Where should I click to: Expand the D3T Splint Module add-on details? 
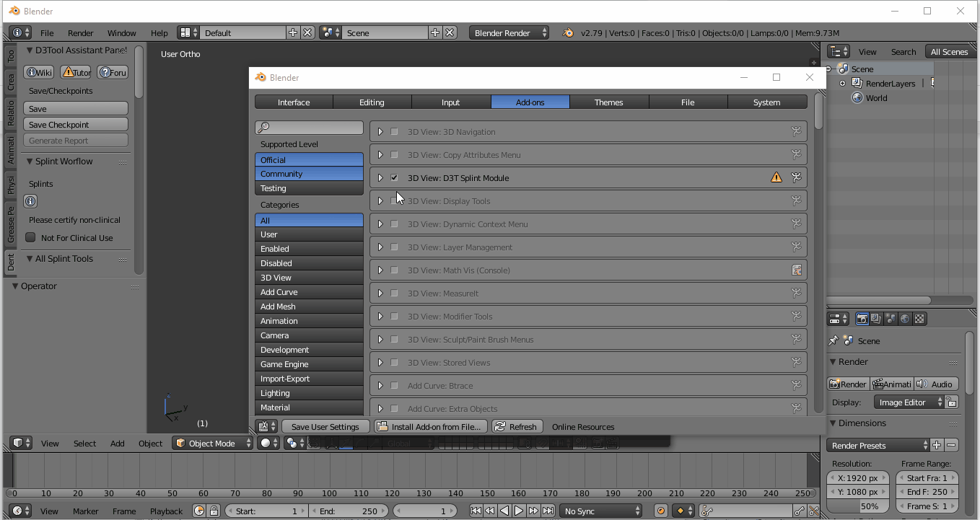(380, 177)
